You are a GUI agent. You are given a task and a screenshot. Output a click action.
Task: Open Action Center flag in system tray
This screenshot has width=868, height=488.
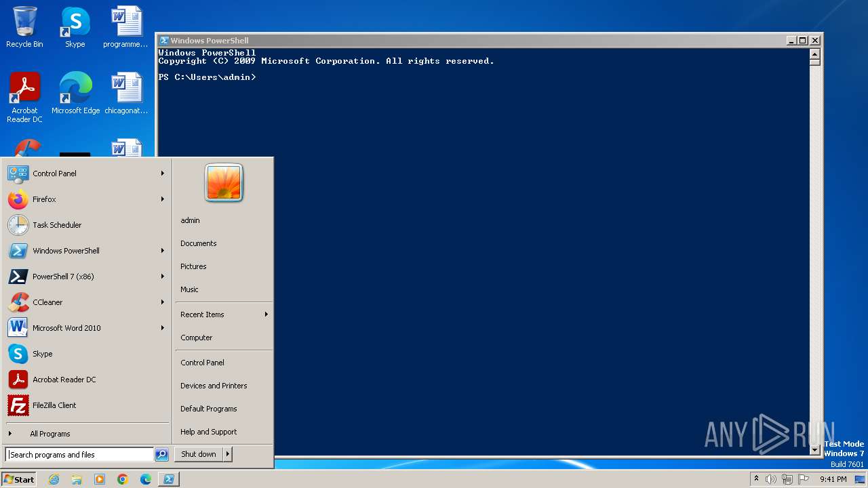click(804, 479)
